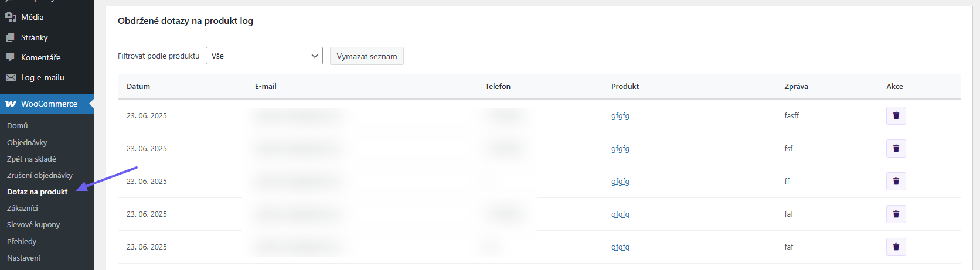Open gfgfg product link in fsf row

[x=620, y=148]
